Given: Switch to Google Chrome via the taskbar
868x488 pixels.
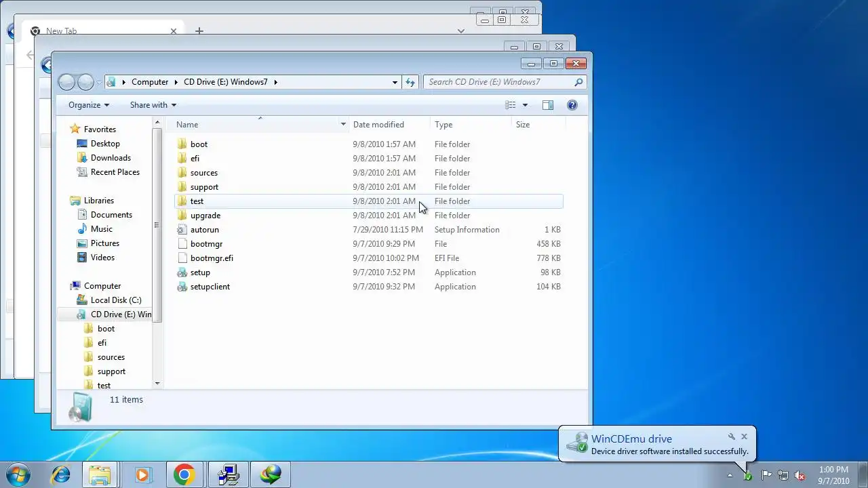Looking at the screenshot, I should point(184,474).
